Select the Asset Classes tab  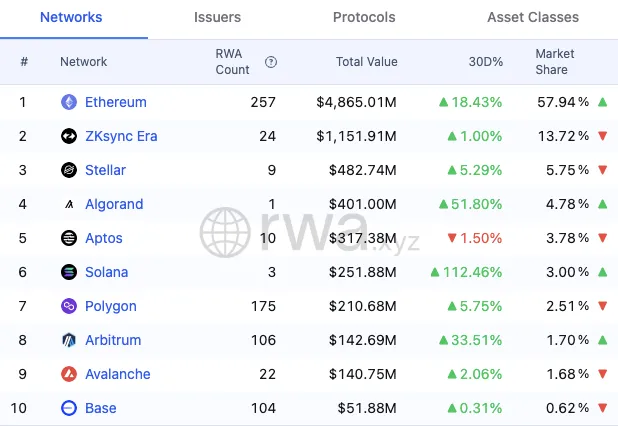click(532, 18)
